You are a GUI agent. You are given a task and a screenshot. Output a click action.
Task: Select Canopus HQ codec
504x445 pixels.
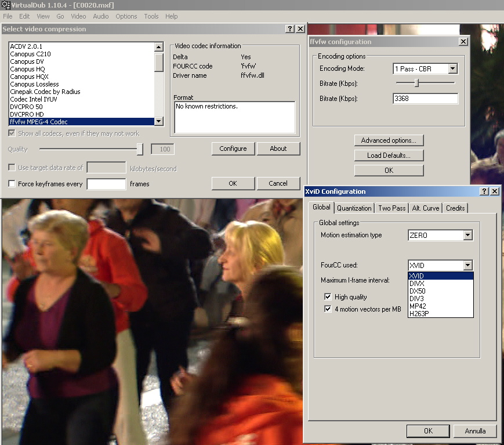tap(82, 69)
